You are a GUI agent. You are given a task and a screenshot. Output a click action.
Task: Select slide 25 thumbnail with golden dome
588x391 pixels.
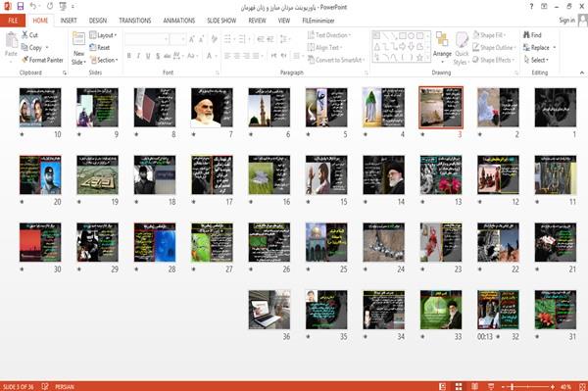326,242
